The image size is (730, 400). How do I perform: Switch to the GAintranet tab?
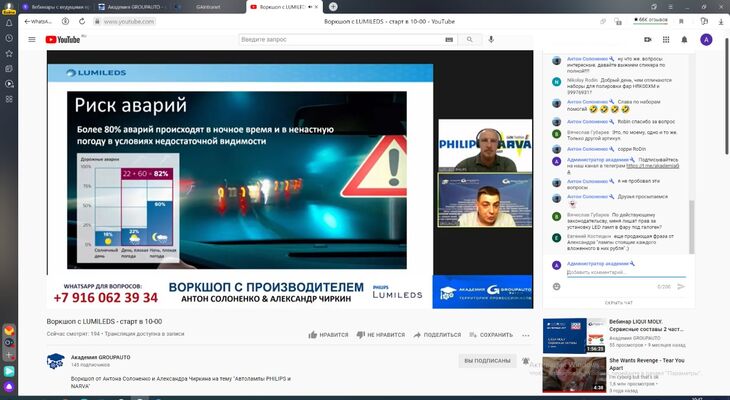click(207, 7)
